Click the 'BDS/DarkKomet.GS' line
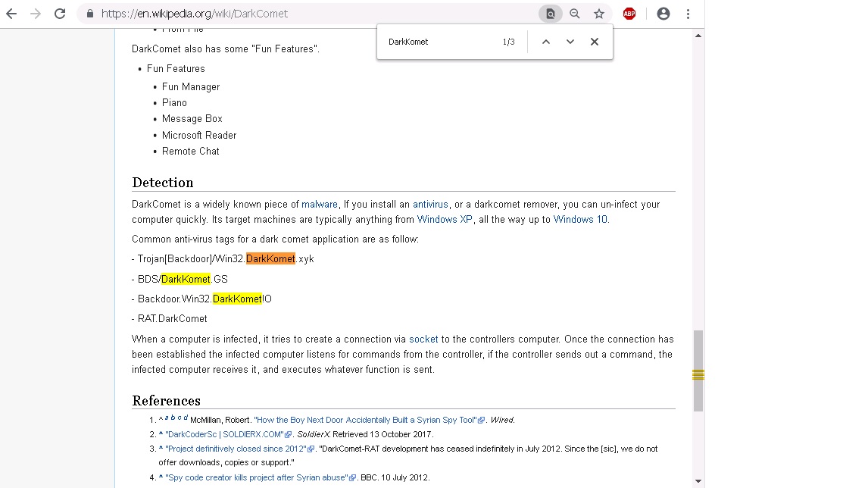868x488 pixels. [x=183, y=279]
